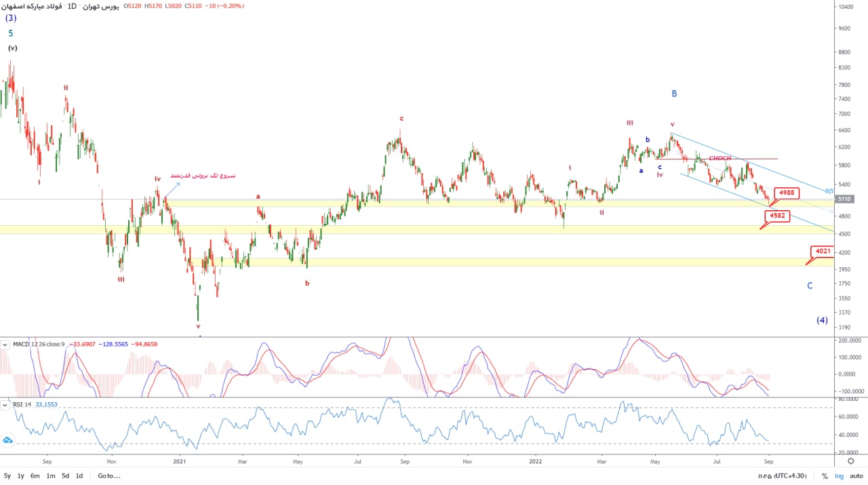
Task: Click the blue cloud logo icon
Action: (7, 440)
